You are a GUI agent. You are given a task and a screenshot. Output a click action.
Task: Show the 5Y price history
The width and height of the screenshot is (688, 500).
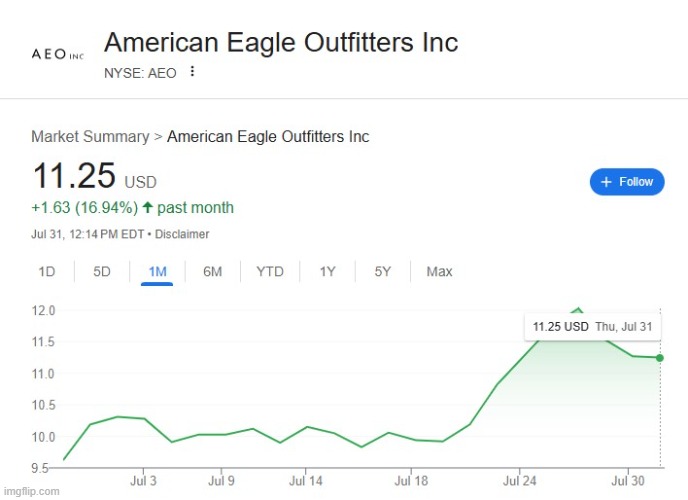(x=383, y=271)
